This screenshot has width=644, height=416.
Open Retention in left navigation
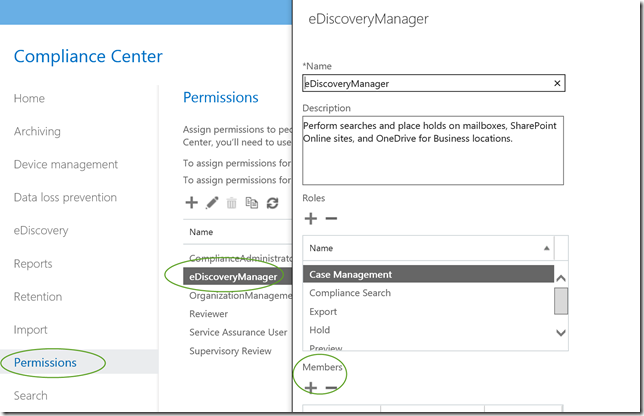[38, 296]
